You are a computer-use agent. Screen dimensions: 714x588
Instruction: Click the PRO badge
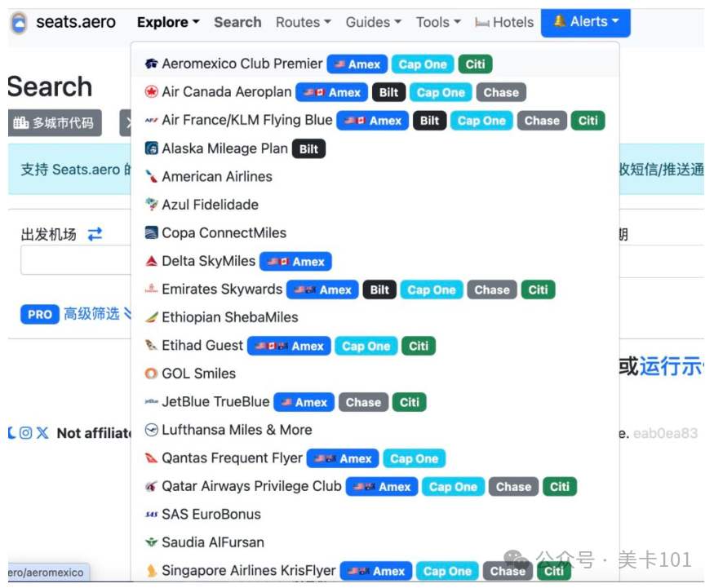(40, 314)
